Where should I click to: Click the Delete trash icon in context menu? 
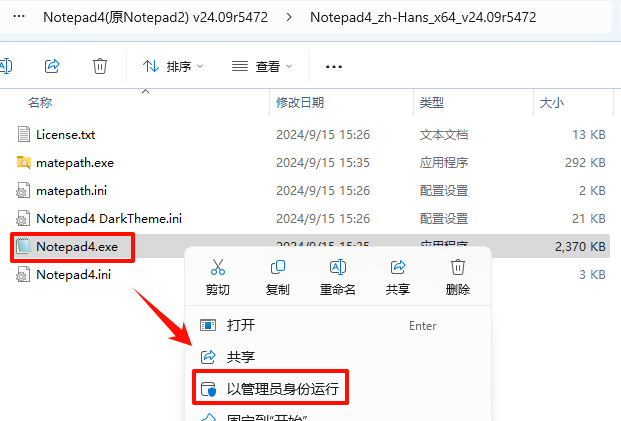[458, 267]
